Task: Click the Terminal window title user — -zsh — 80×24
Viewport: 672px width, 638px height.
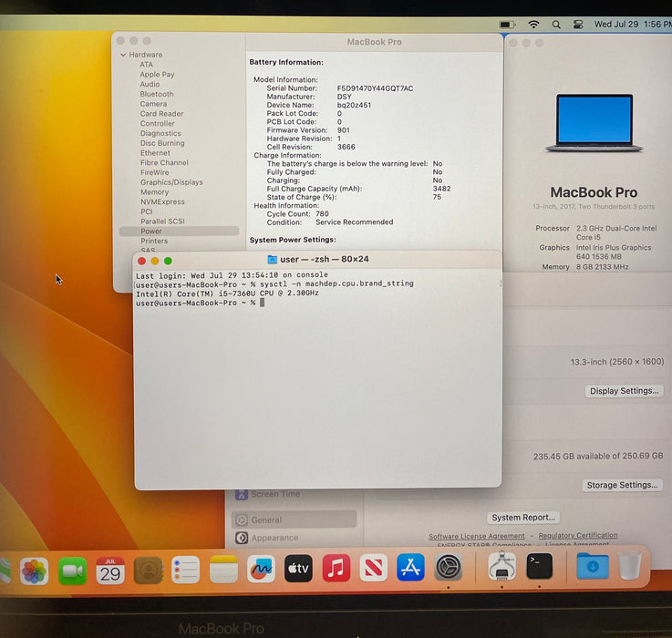Action: pyautogui.click(x=325, y=259)
